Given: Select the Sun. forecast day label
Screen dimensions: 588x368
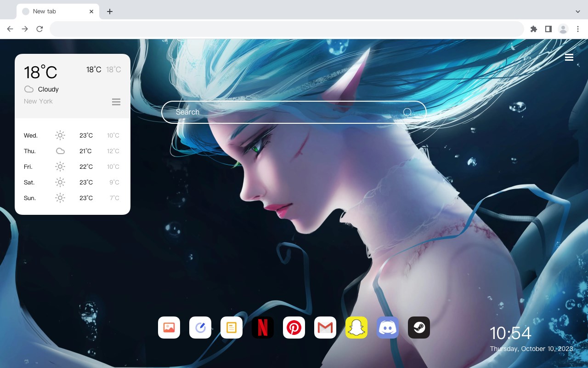Looking at the screenshot, I should point(30,198).
